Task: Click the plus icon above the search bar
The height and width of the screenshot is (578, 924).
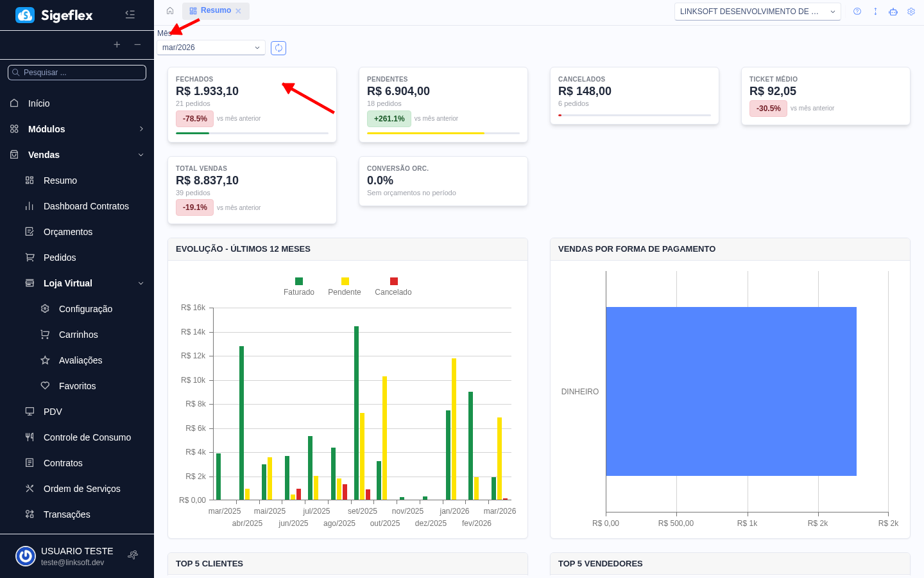Action: 117,45
